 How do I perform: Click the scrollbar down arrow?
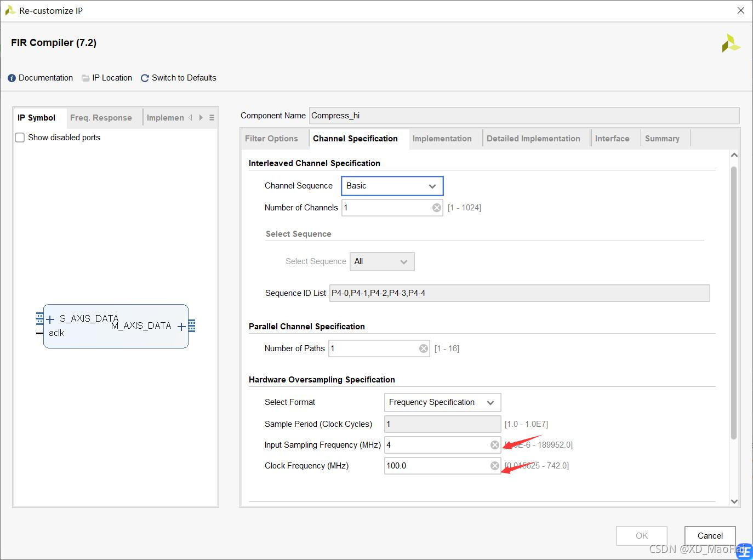pyautogui.click(x=734, y=501)
